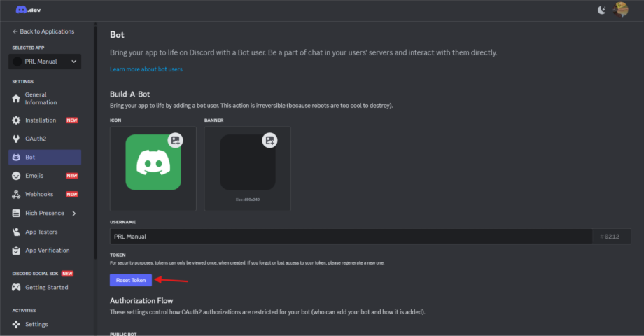The height and width of the screenshot is (336, 644).
Task: Click the Discord .dev logo
Action: 28,10
